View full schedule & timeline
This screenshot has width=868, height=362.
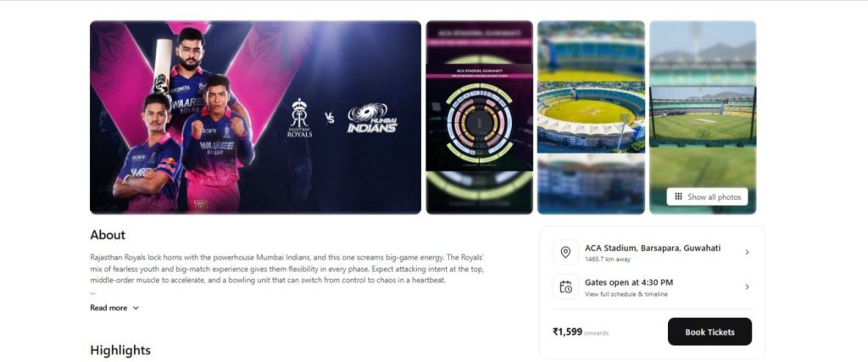click(x=626, y=294)
